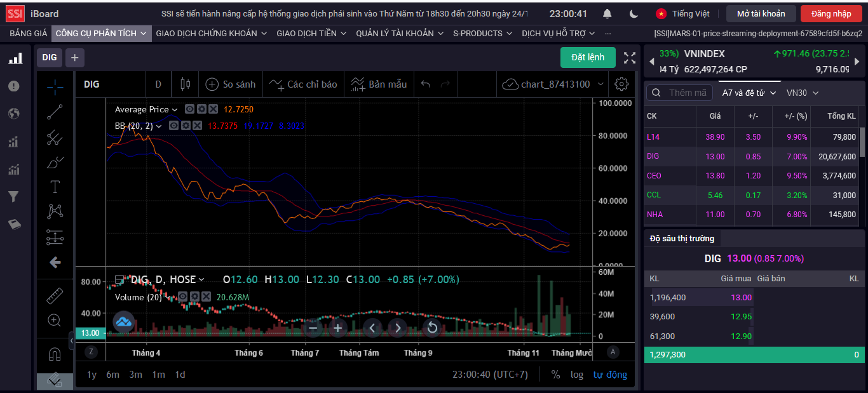Image resolution: width=868 pixels, height=393 pixels.
Task: Click the Mở tài khoản button
Action: (761, 13)
